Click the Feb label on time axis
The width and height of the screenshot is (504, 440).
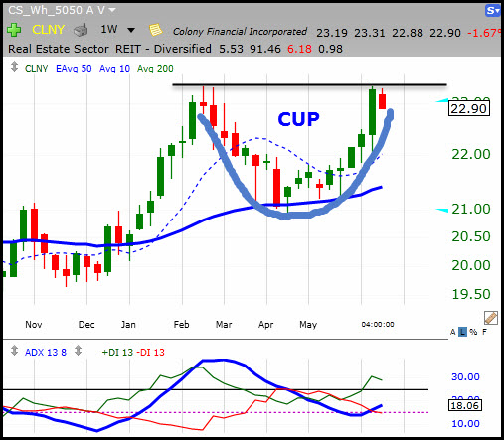pyautogui.click(x=181, y=325)
